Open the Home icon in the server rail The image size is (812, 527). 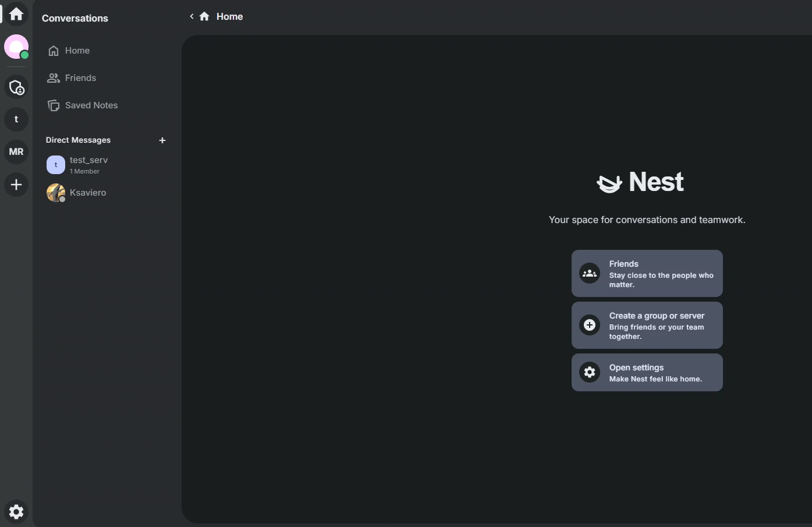16,14
